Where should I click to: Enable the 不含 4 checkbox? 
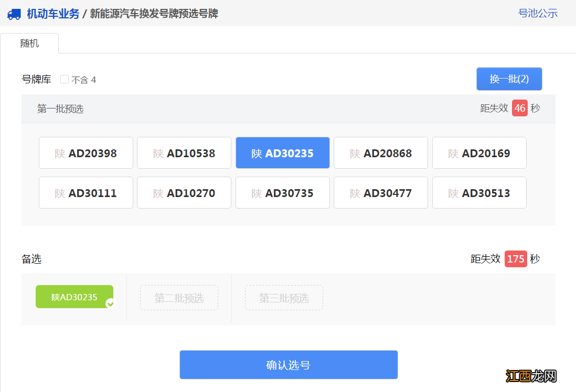pos(65,79)
